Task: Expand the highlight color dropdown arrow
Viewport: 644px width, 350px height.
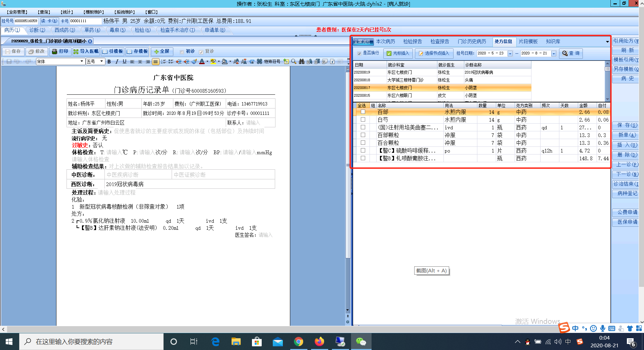Action: (219, 61)
